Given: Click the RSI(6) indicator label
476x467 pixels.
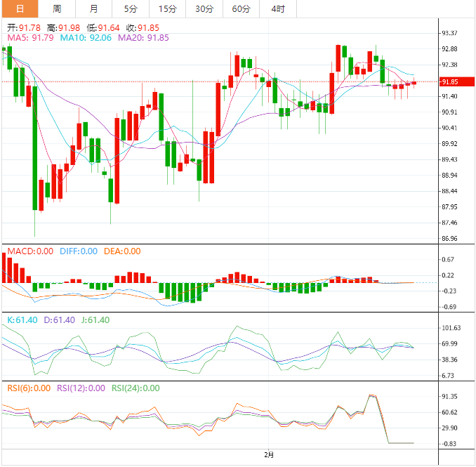Looking at the screenshot, I should (28, 388).
